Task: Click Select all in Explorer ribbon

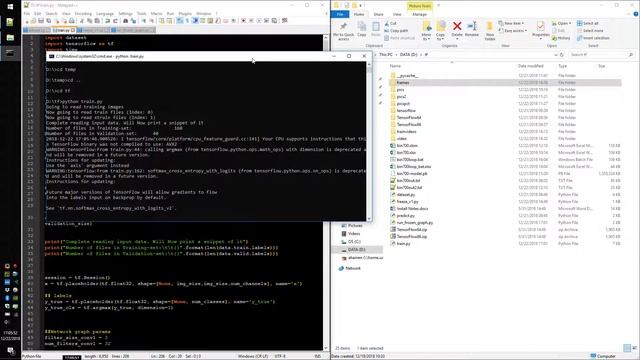Action: 588,24
